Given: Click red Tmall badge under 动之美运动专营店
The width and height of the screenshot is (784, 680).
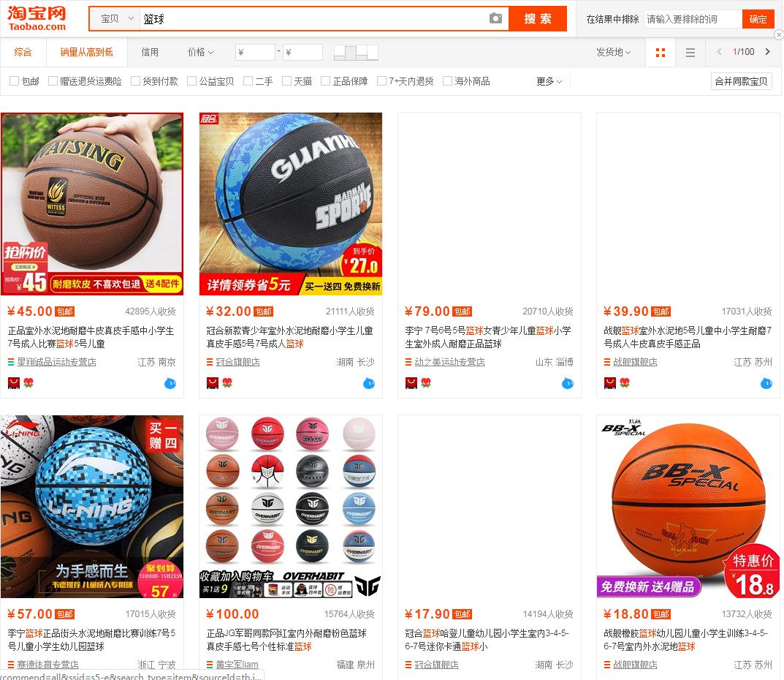Looking at the screenshot, I should click(x=411, y=383).
